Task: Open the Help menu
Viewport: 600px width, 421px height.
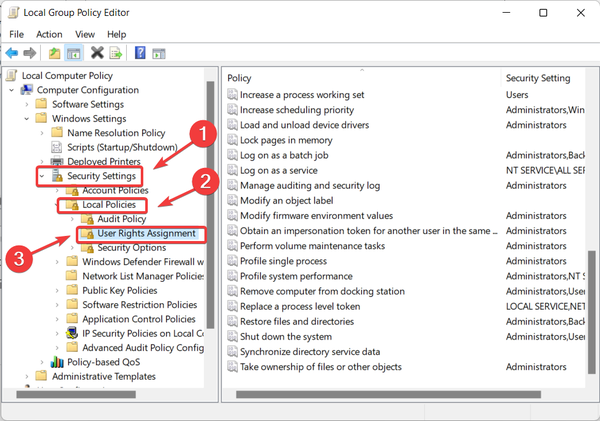Action: (x=116, y=34)
